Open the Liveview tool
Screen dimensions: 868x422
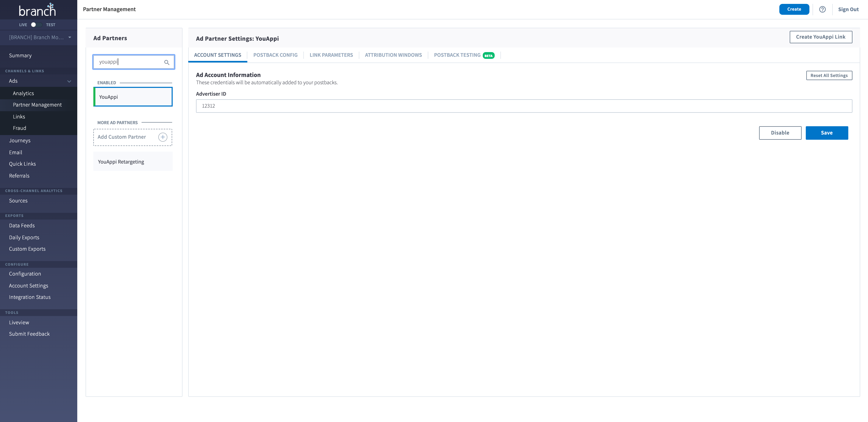click(x=19, y=322)
